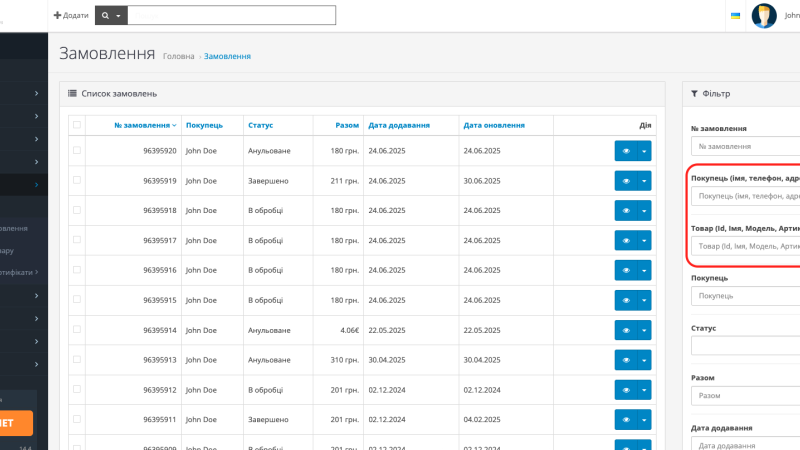The width and height of the screenshot is (800, 450).
Task: Click the list icon beside Список замовлень
Action: pos(72,93)
